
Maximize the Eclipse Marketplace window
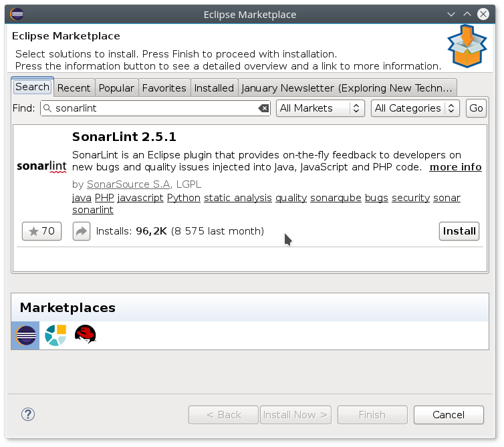coord(467,14)
